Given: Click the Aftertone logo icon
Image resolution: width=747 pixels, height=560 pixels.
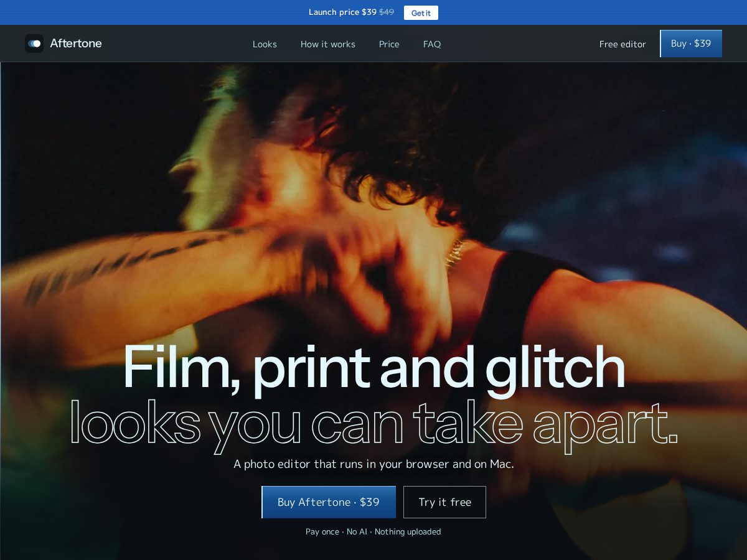Looking at the screenshot, I should [34, 44].
